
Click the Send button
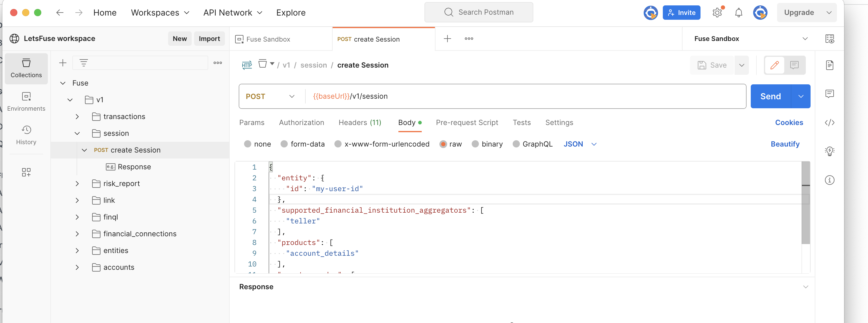click(770, 96)
